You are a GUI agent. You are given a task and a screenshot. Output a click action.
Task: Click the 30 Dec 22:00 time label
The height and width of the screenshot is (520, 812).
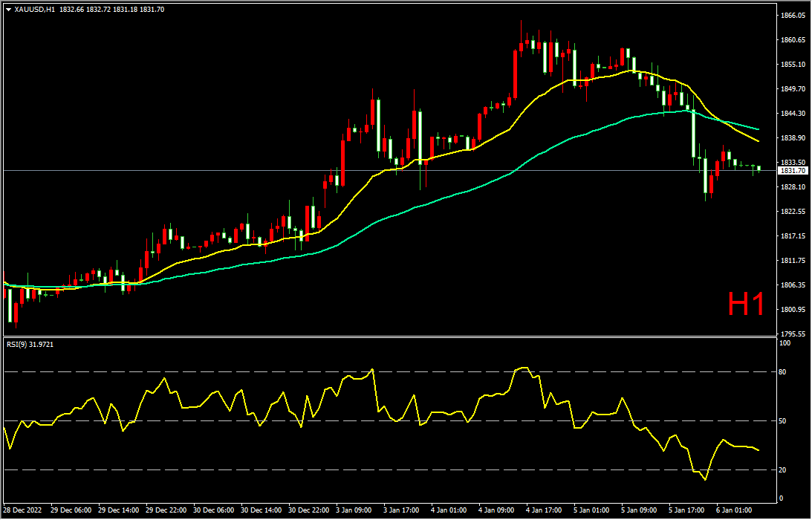tap(309, 510)
